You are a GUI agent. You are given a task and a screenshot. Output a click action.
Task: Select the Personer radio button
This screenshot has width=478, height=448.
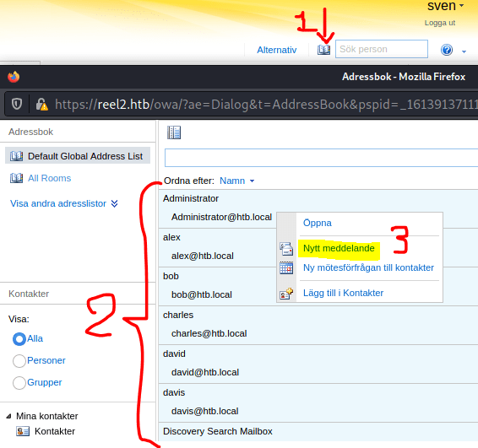point(19,361)
